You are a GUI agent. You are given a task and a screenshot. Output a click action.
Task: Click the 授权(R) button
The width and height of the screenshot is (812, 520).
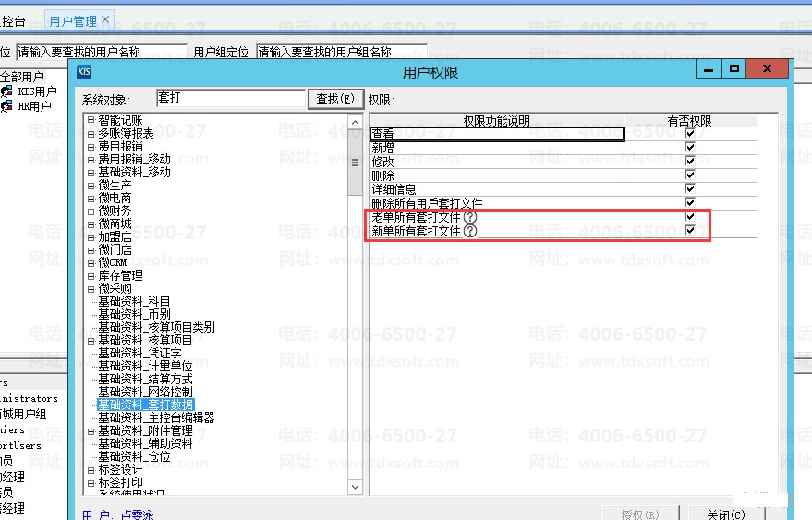tap(640, 514)
